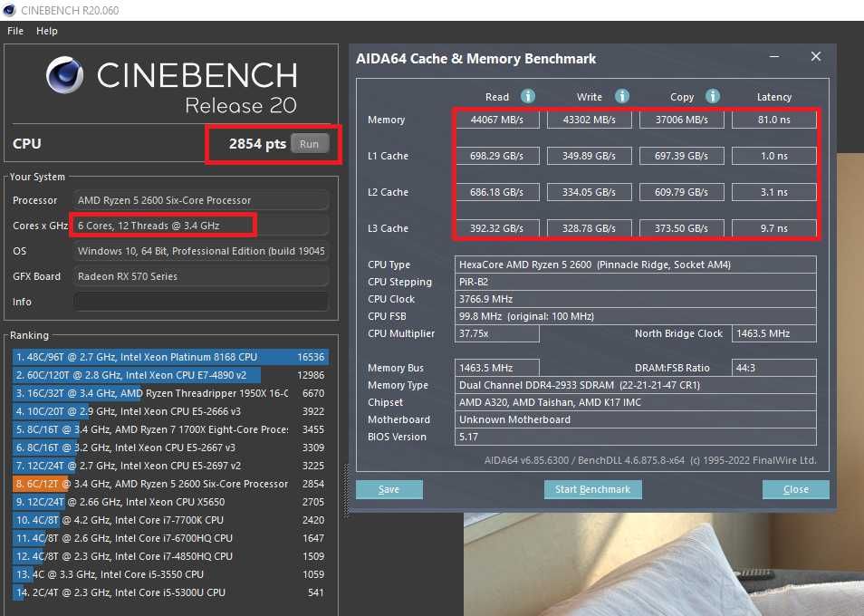Image resolution: width=864 pixels, height=616 pixels.
Task: Click L2 Cache Write value 334.05 GB/s
Action: (589, 192)
